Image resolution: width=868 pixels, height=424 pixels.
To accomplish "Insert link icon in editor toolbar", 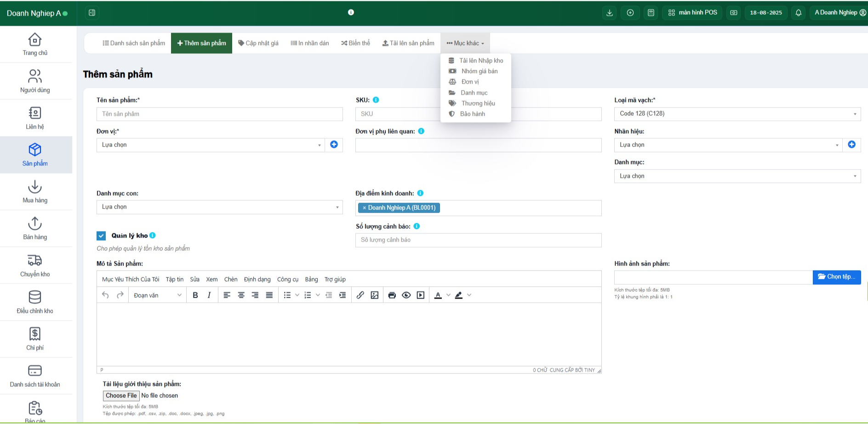I will pos(360,295).
